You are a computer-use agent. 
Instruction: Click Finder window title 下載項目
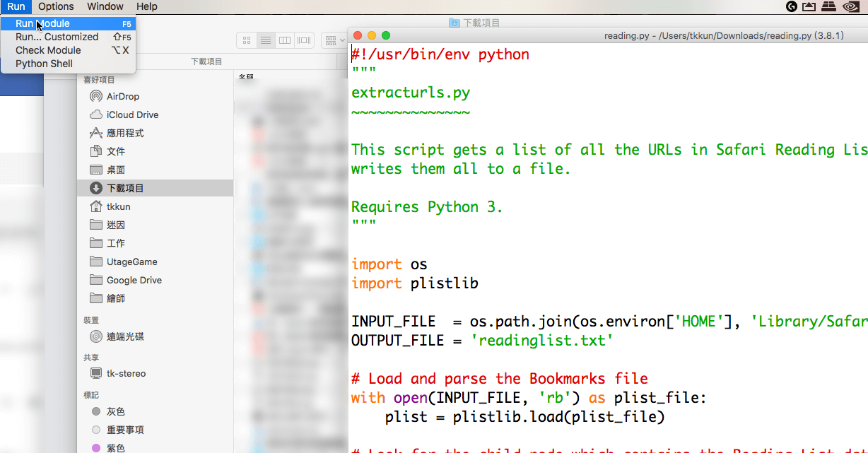(481, 23)
